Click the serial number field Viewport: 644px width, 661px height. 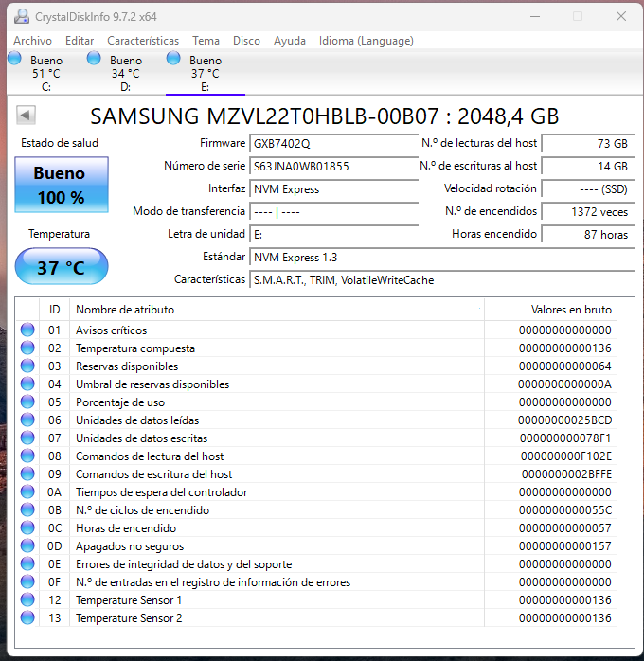(333, 167)
